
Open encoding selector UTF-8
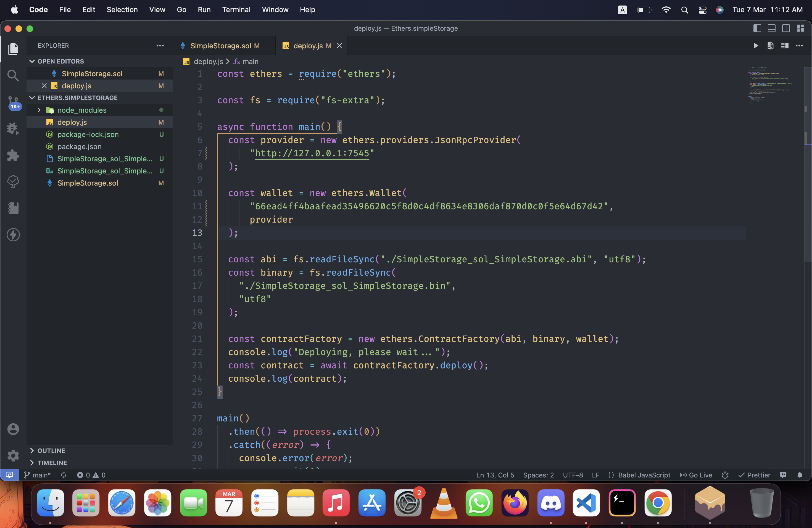pos(573,475)
